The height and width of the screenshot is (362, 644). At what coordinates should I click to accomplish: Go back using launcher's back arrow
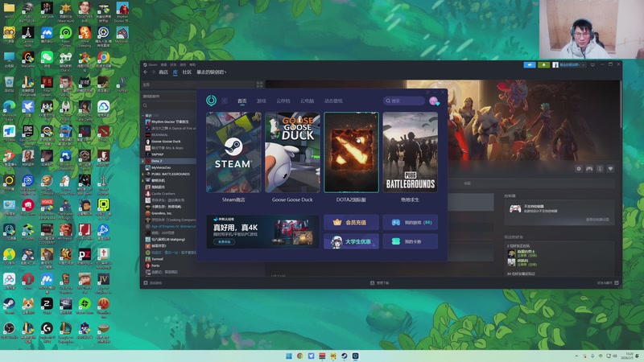click(225, 101)
